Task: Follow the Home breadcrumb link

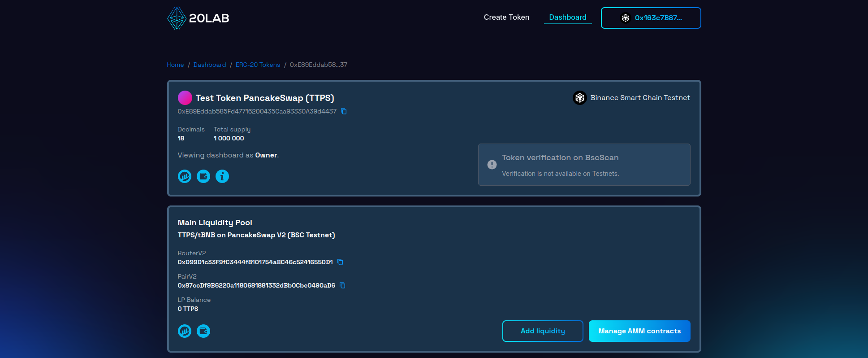Action: 175,65
